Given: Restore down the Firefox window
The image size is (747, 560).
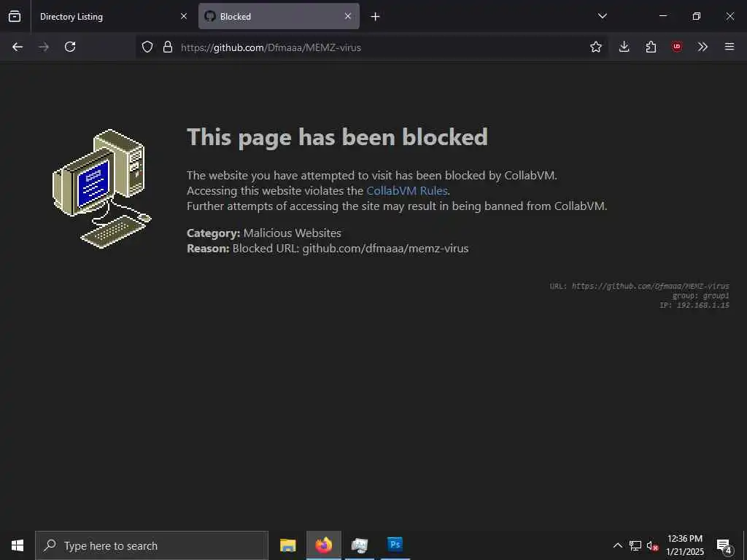Looking at the screenshot, I should [697, 16].
